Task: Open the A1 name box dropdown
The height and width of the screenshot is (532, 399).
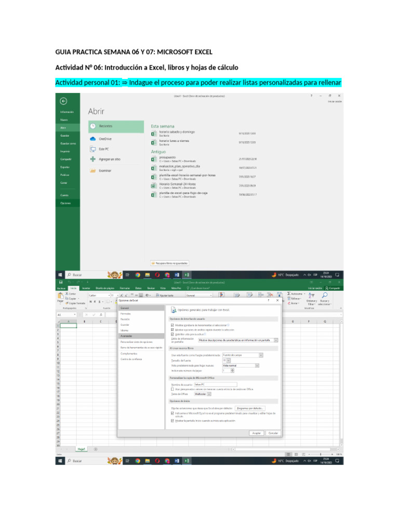Action: 75,315
